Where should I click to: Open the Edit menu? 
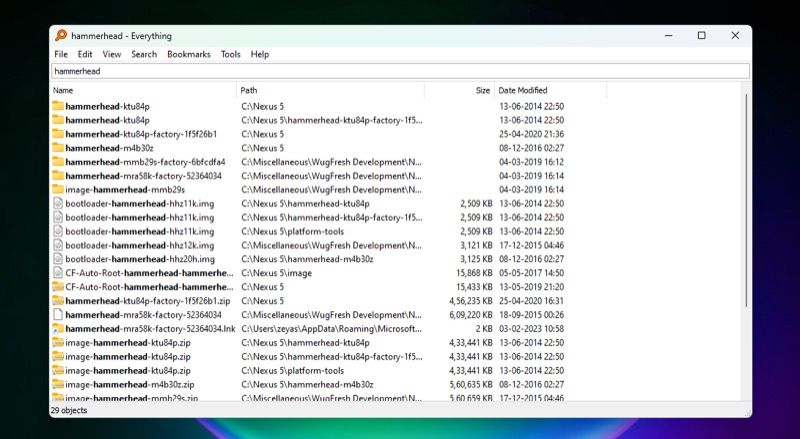[85, 54]
